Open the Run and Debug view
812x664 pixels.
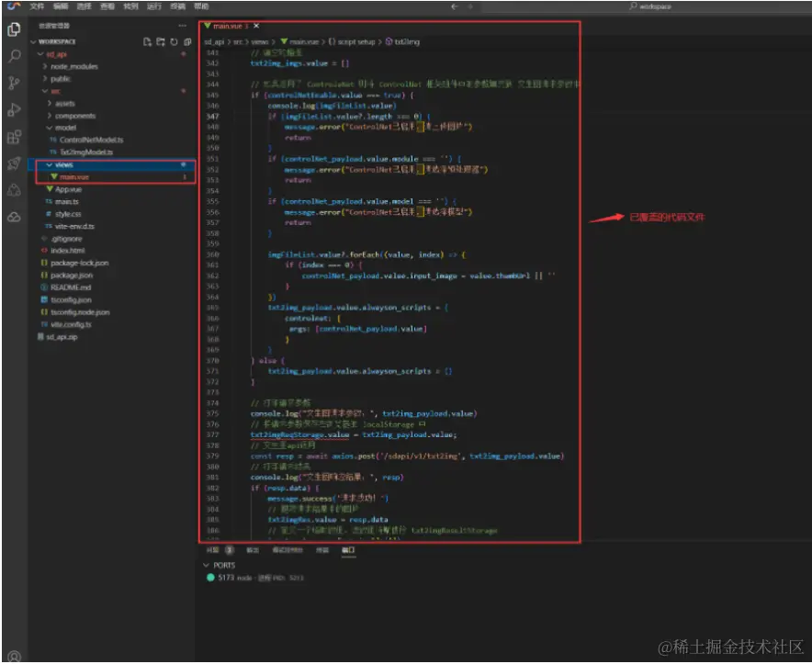[14, 110]
